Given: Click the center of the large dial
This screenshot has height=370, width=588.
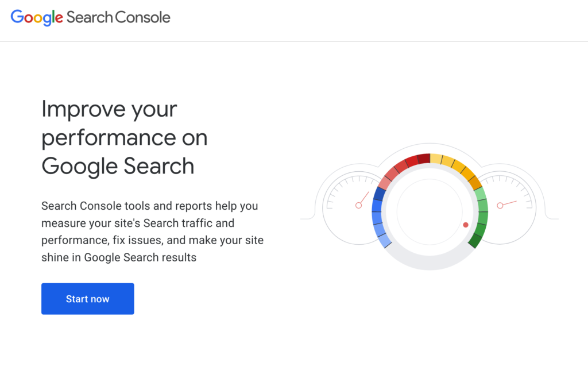Looking at the screenshot, I should [x=430, y=211].
